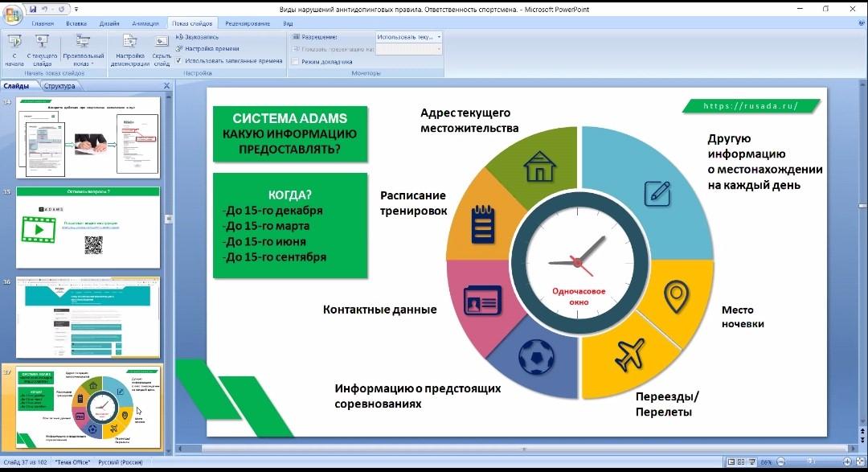868x472 pixels.
Task: Click the Русский (Россия) language indicator
Action: point(120,462)
